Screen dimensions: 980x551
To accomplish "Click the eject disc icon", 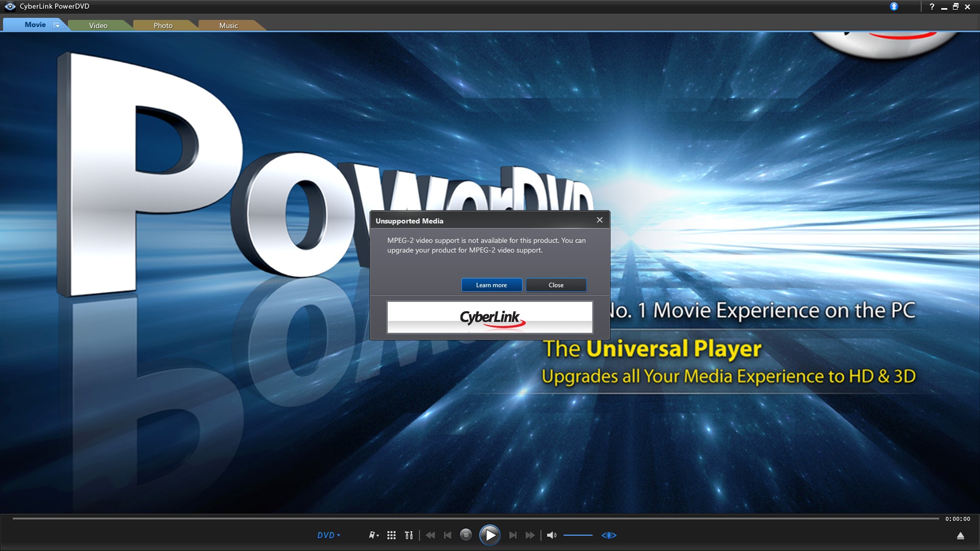I will point(960,536).
